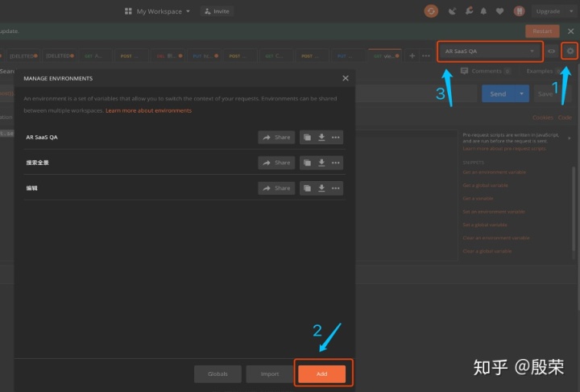Open more actions for 搜索全景 environment
The width and height of the screenshot is (580, 392).
click(x=335, y=163)
